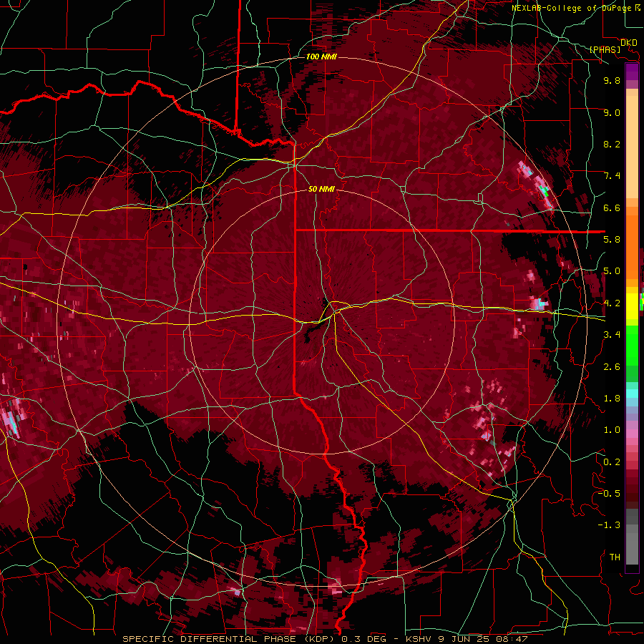The image size is (644, 644).
Task: Click the 7.4 scale value
Action: pyautogui.click(x=612, y=176)
